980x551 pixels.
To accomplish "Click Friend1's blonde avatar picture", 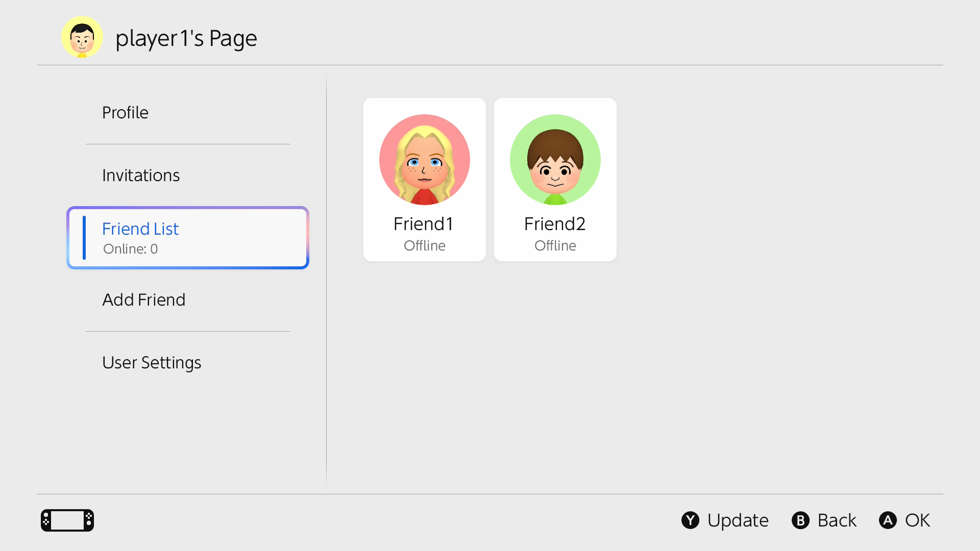I will (x=425, y=160).
